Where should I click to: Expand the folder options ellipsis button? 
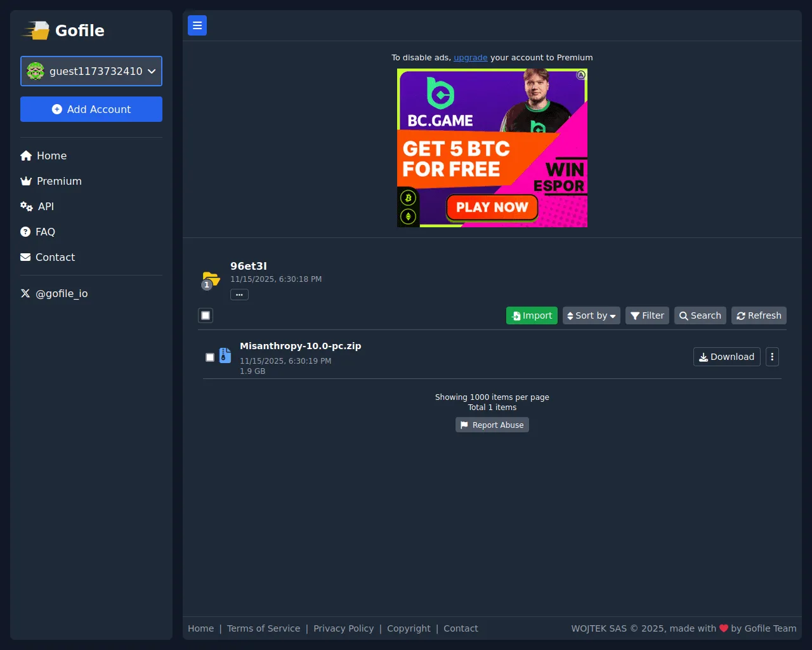pyautogui.click(x=239, y=295)
